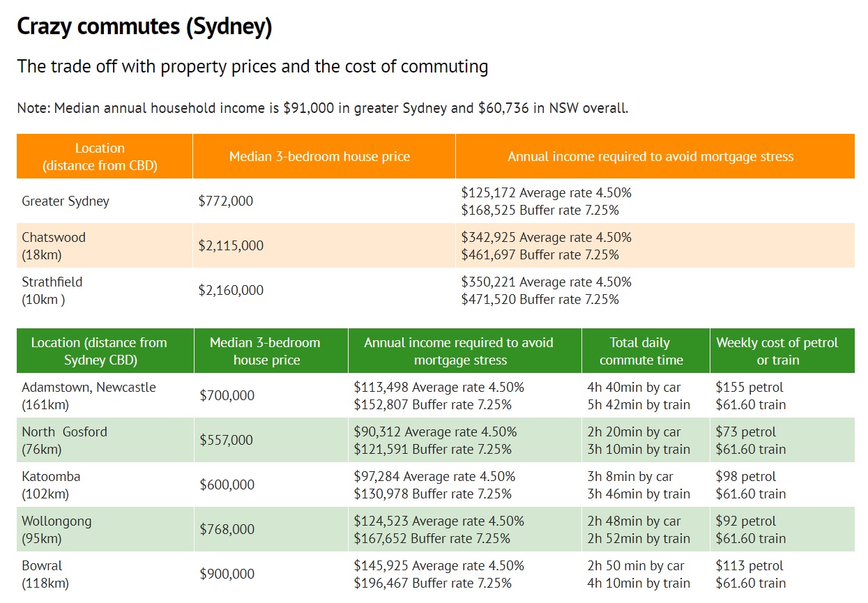This screenshot has height=603, width=868.
Task: Click '$113,498 Average rate 4.50%' line
Action: tap(439, 388)
